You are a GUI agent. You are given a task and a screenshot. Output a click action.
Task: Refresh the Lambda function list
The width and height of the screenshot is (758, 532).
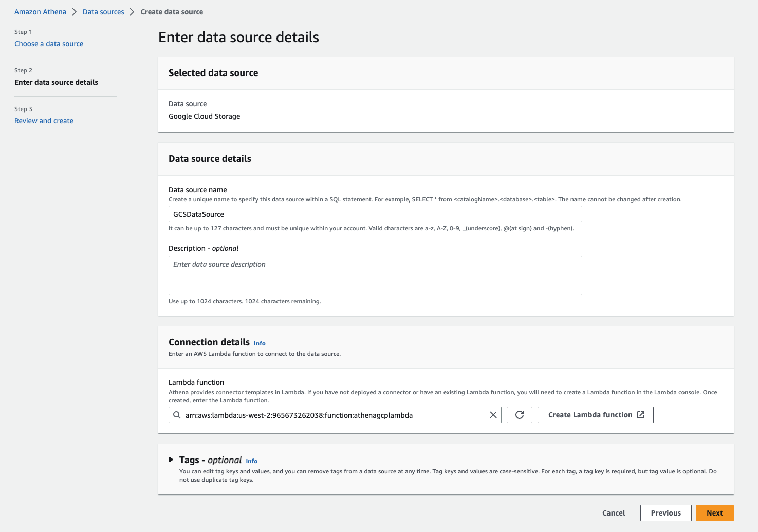tap(520, 415)
